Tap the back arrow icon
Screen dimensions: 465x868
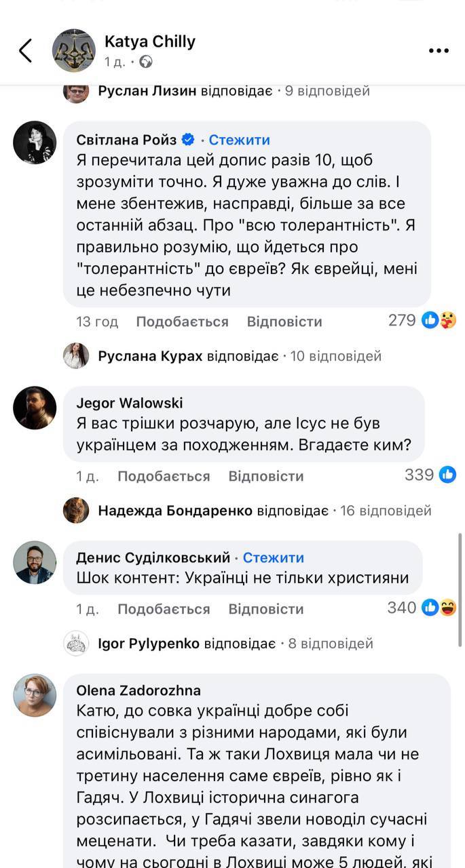25,51
